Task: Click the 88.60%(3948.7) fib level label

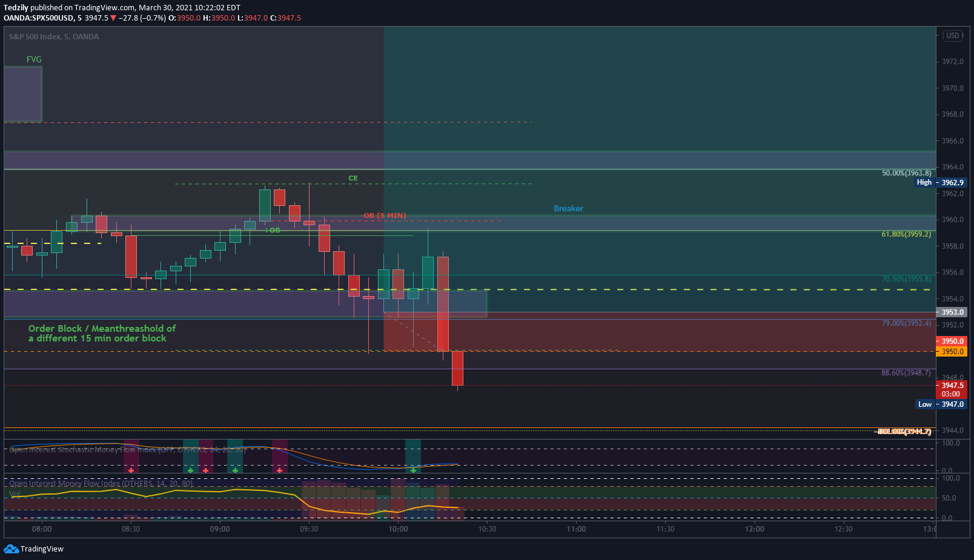Action: [x=906, y=373]
